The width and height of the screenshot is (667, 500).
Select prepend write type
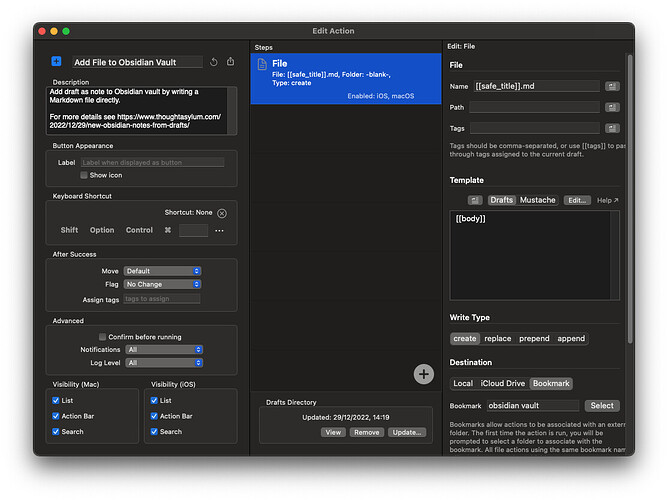tap(534, 339)
